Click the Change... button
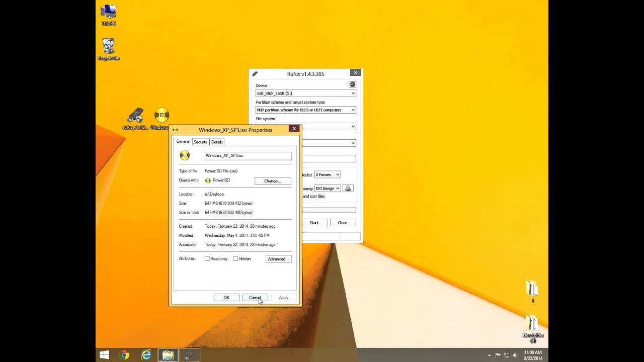 [x=273, y=180]
